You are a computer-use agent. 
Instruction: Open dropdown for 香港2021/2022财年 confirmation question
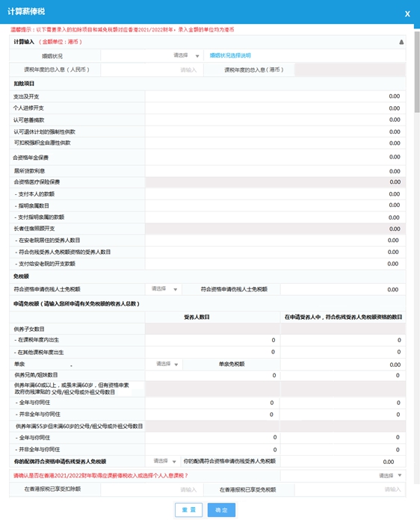tap(343, 476)
